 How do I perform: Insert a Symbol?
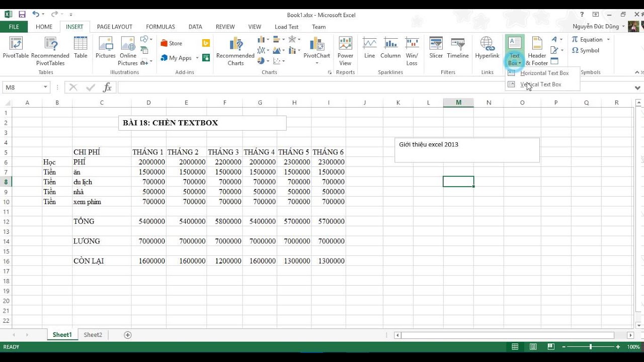coord(586,50)
